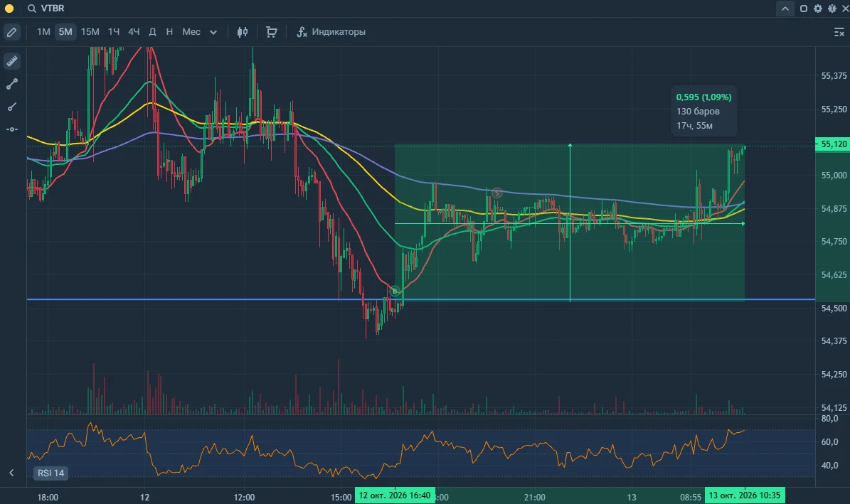Click the VTBR ticker search field
Screen dimensions: 850x504
tap(53, 8)
